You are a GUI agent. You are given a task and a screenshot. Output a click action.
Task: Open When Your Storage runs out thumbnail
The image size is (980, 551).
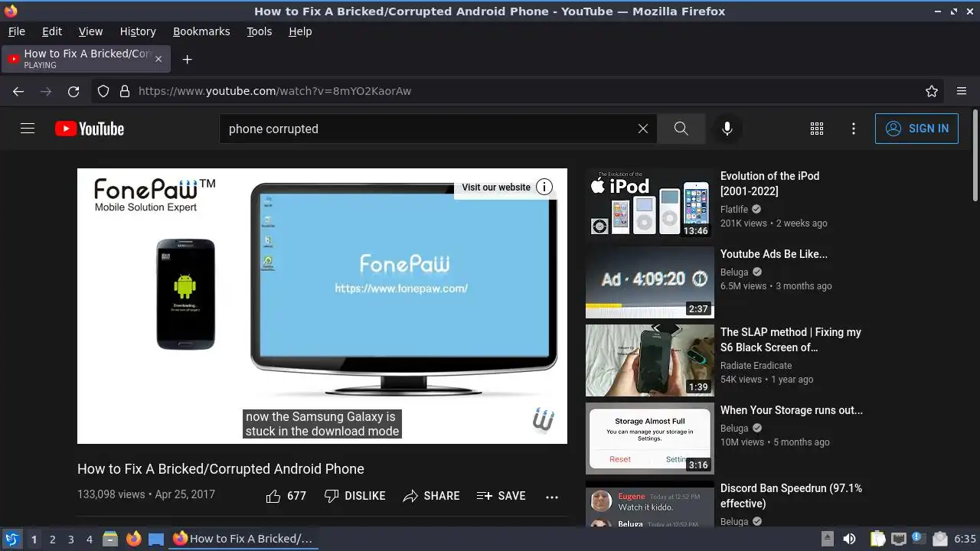pyautogui.click(x=650, y=438)
